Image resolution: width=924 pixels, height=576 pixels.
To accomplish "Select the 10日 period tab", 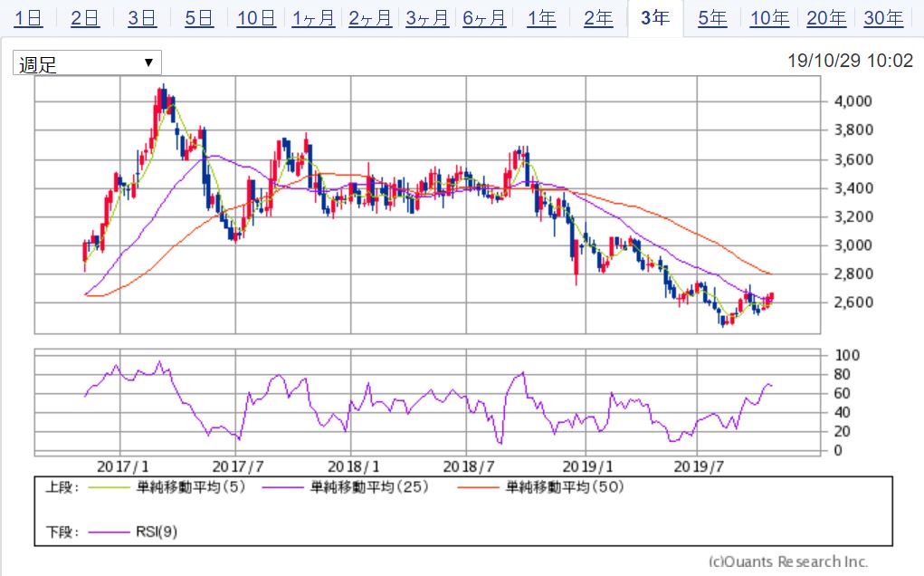I will (x=256, y=18).
